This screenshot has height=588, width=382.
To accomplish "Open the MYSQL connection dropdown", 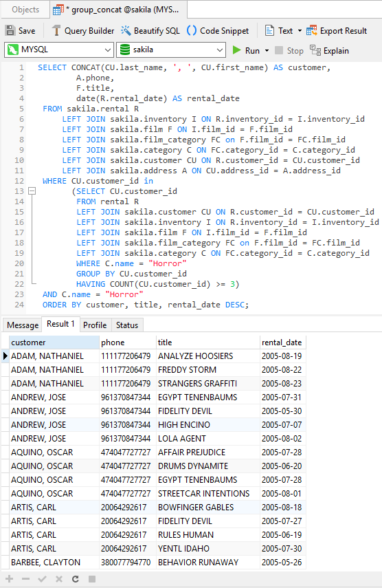I will pos(59,50).
